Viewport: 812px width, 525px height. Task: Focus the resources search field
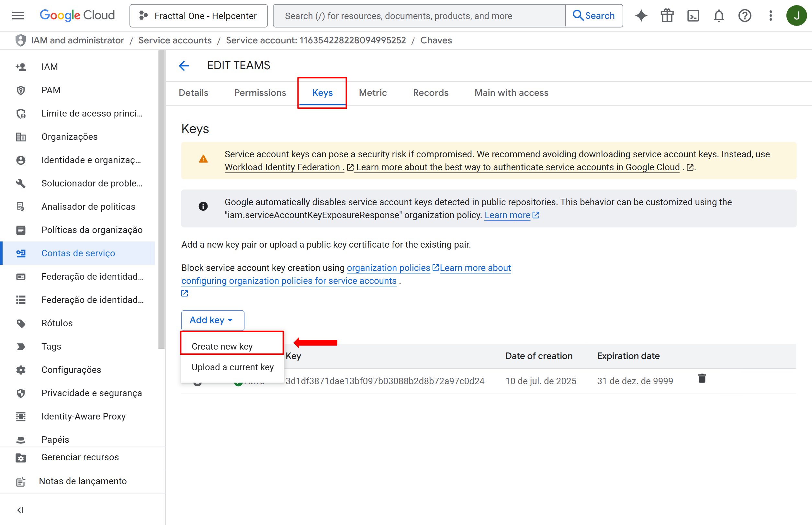point(420,16)
